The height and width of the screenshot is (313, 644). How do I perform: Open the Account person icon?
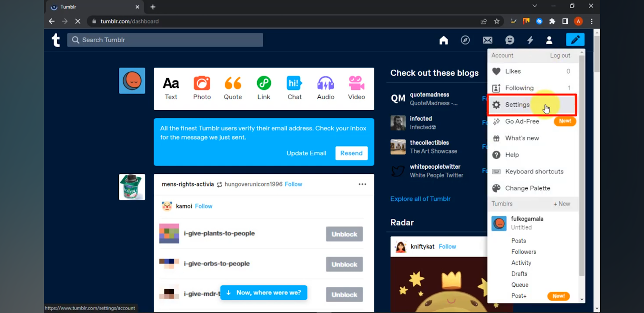click(x=549, y=40)
